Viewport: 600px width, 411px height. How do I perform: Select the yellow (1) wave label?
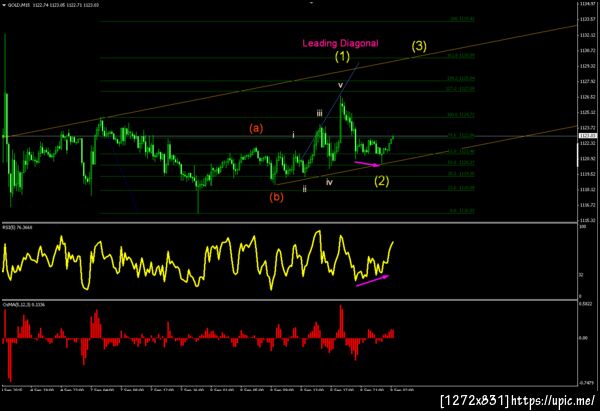click(x=342, y=57)
